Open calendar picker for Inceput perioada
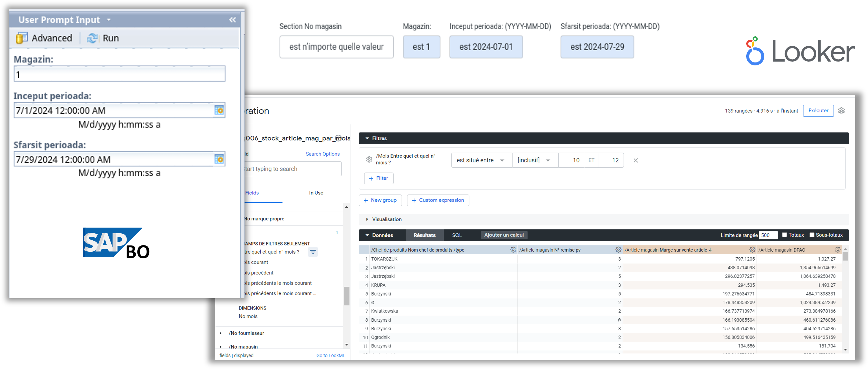The height and width of the screenshot is (369, 868). coord(219,110)
